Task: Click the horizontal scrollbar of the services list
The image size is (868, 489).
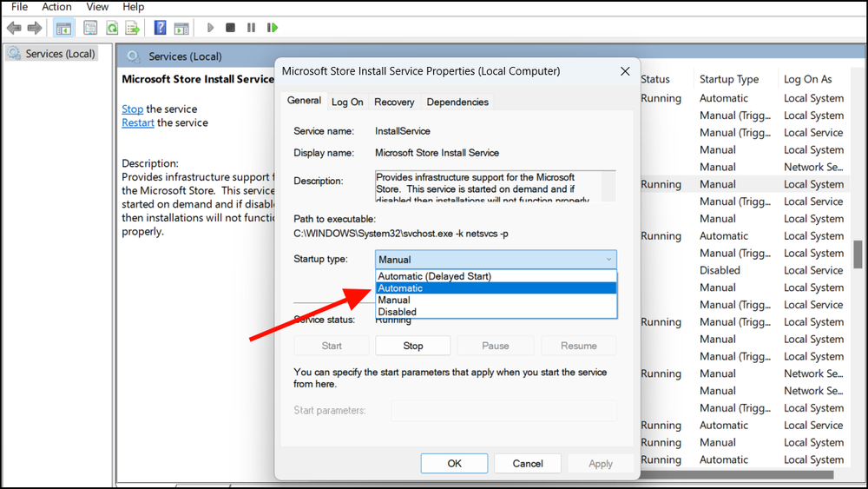Action: (x=737, y=474)
